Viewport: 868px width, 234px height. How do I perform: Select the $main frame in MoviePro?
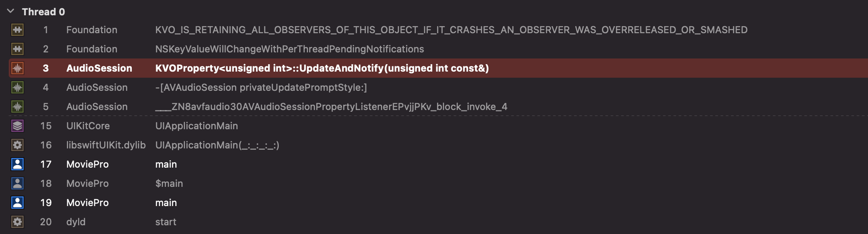pos(169,183)
